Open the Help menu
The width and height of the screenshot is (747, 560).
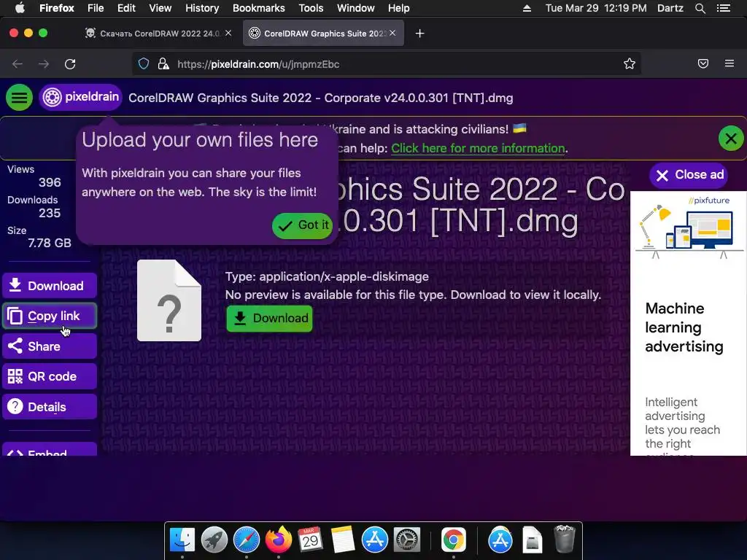399,8
